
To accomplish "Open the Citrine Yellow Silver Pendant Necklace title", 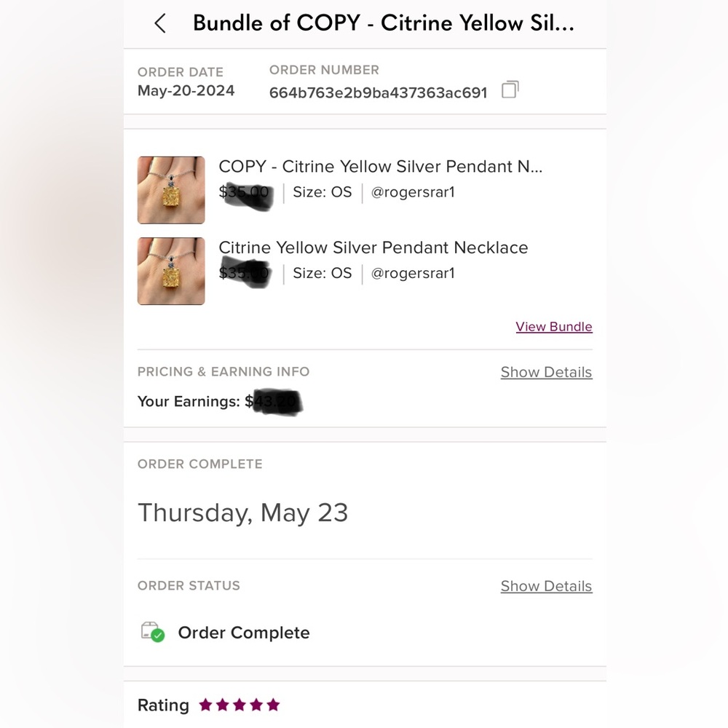I will (x=373, y=248).
